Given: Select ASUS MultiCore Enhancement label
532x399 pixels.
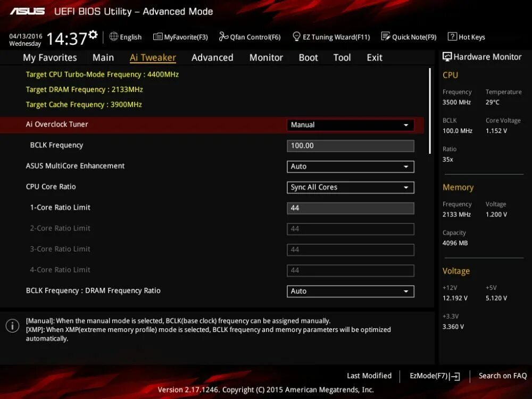Looking at the screenshot, I should tap(75, 165).
